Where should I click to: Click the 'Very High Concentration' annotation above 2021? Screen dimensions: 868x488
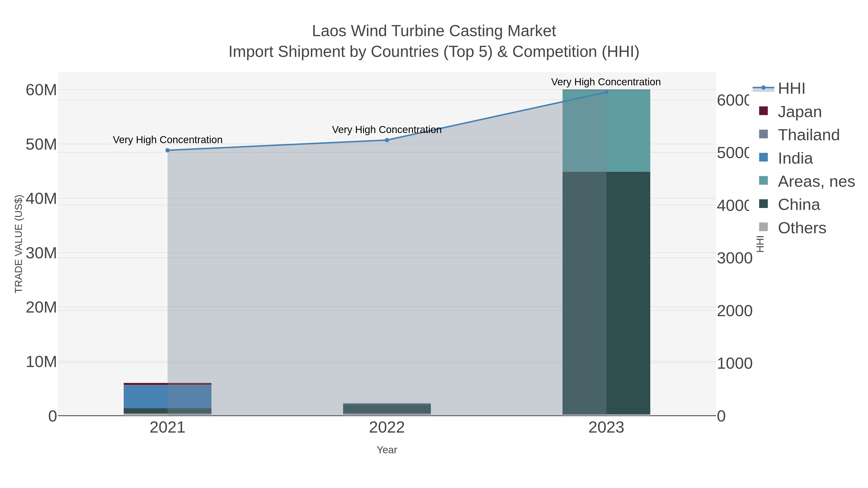[x=168, y=140]
